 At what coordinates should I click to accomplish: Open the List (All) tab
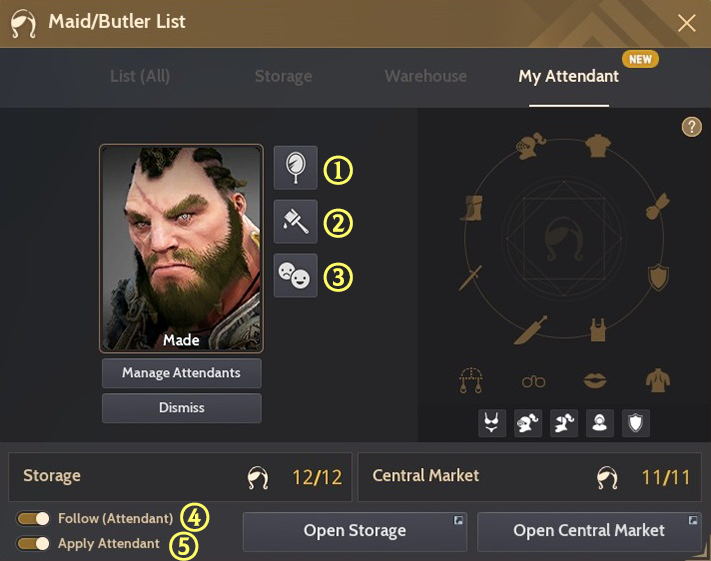[x=140, y=76]
